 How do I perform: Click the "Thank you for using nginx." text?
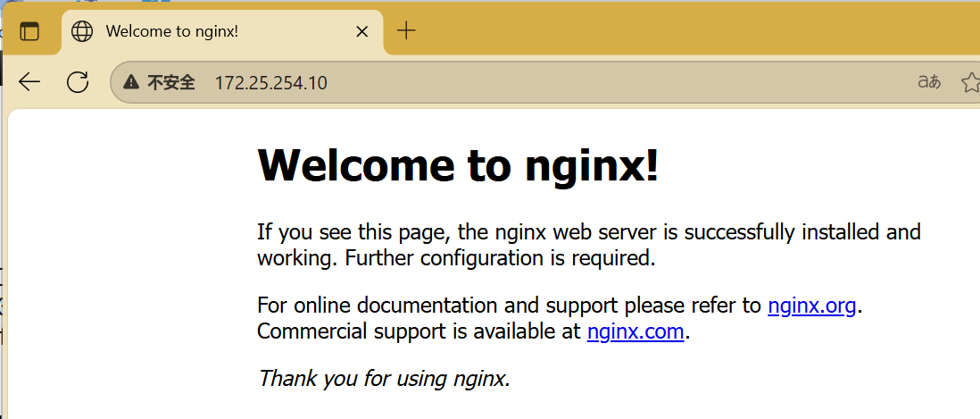click(385, 378)
